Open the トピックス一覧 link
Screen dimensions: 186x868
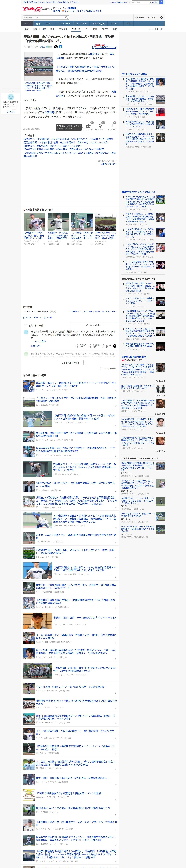[155, 29]
